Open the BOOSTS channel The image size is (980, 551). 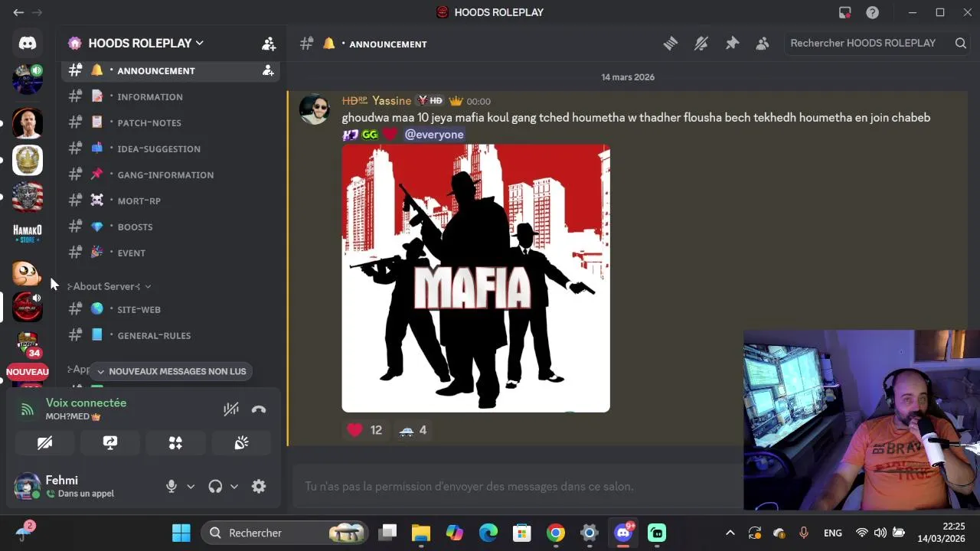(171, 227)
